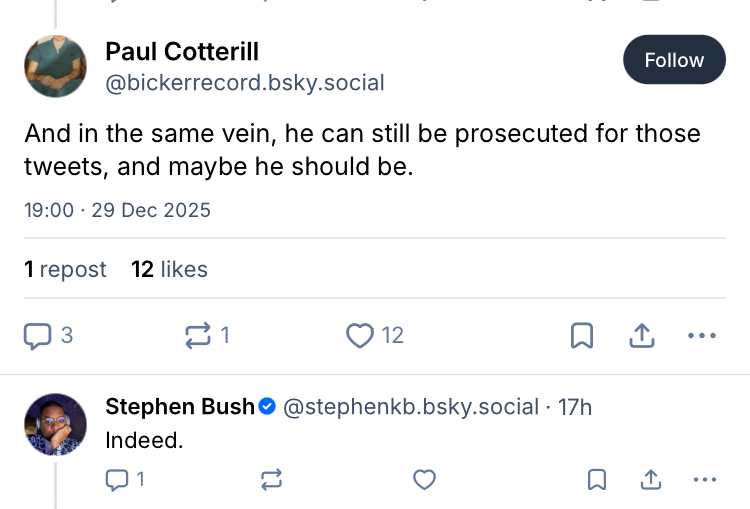750x509 pixels.
Task: Share Stephen Bush's reply
Action: coord(651,480)
